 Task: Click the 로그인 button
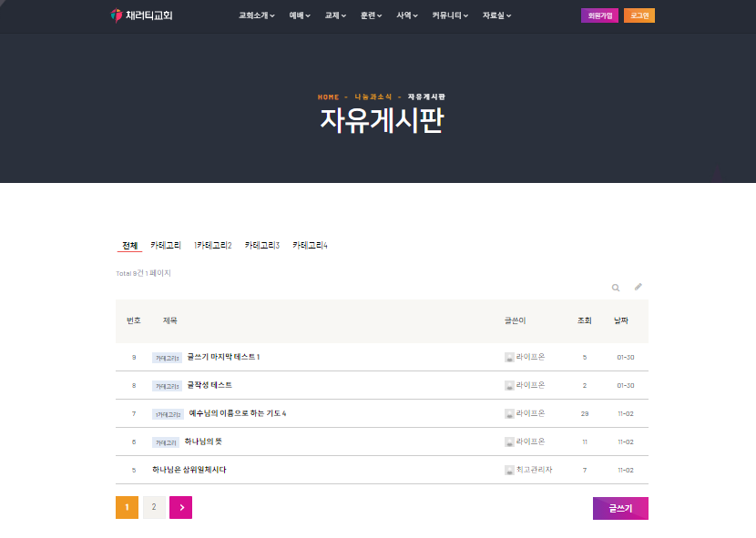(638, 15)
